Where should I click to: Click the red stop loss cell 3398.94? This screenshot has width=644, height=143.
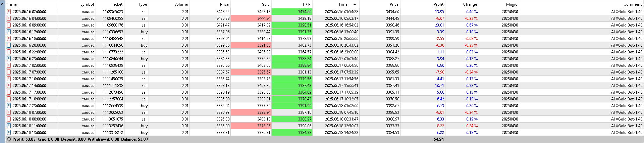click(x=251, y=112)
